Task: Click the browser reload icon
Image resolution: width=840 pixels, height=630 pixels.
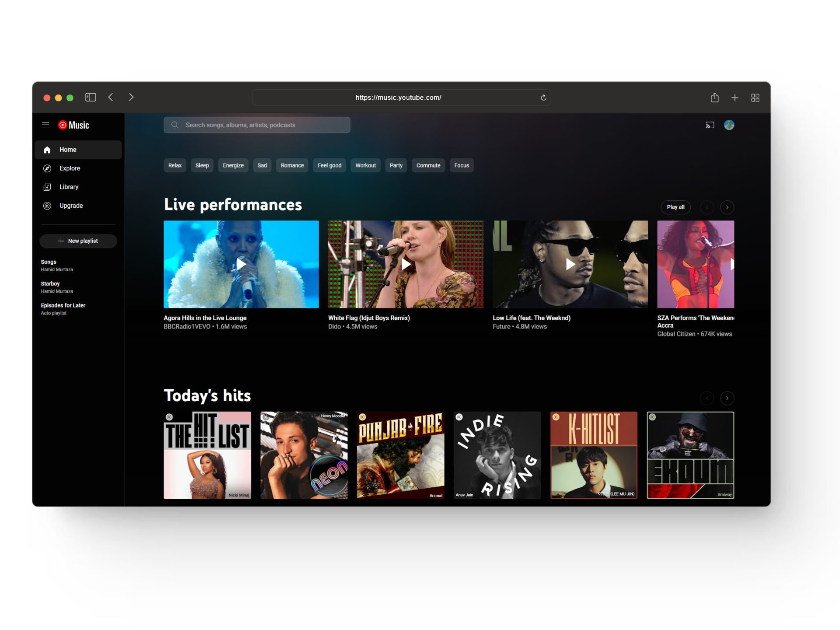Action: (x=543, y=98)
